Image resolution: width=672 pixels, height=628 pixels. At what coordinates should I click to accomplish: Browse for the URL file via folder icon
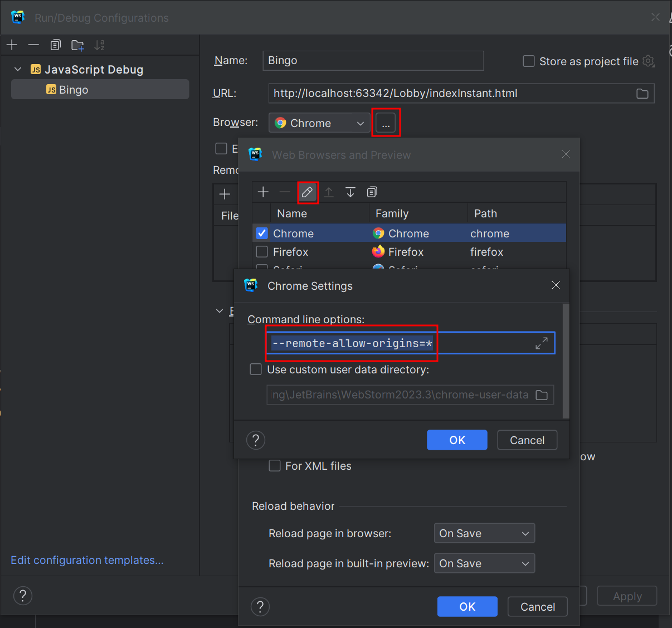(642, 94)
